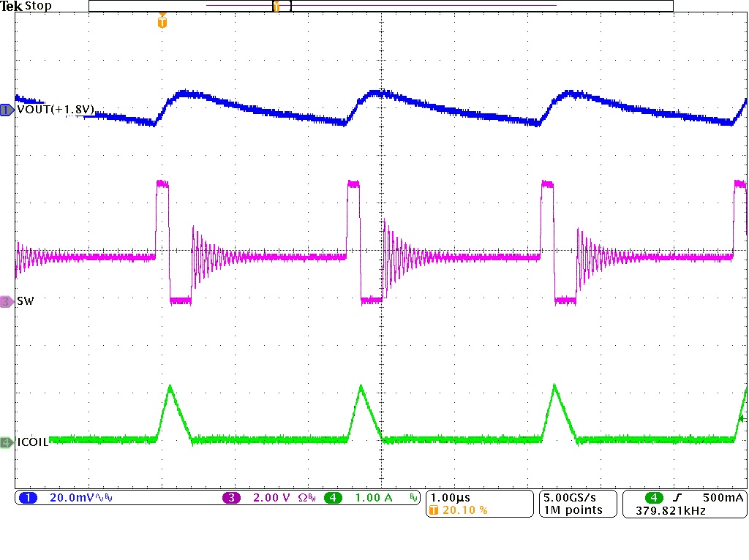
Task: Select the channel 3 badge in bottom bar
Action: click(x=233, y=496)
